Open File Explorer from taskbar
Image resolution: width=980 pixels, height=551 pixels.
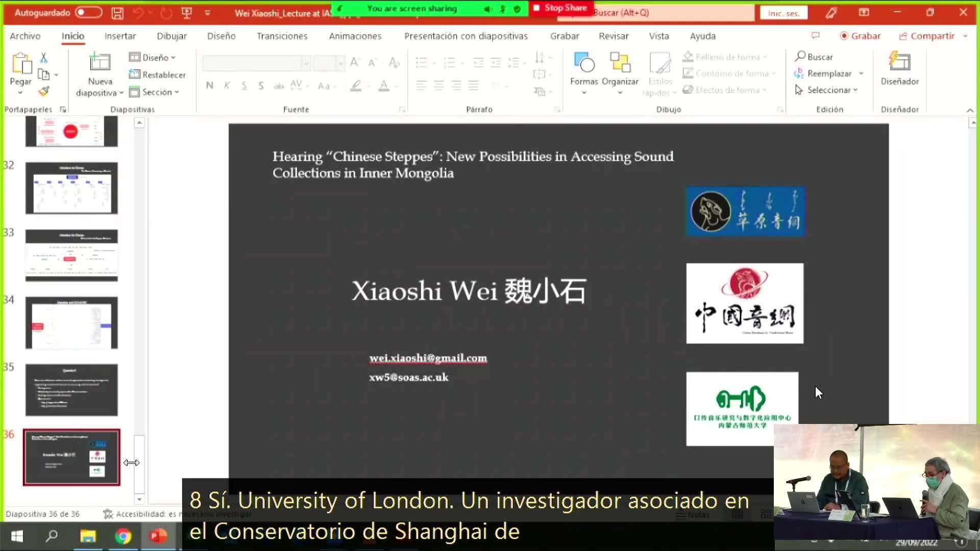pos(88,536)
